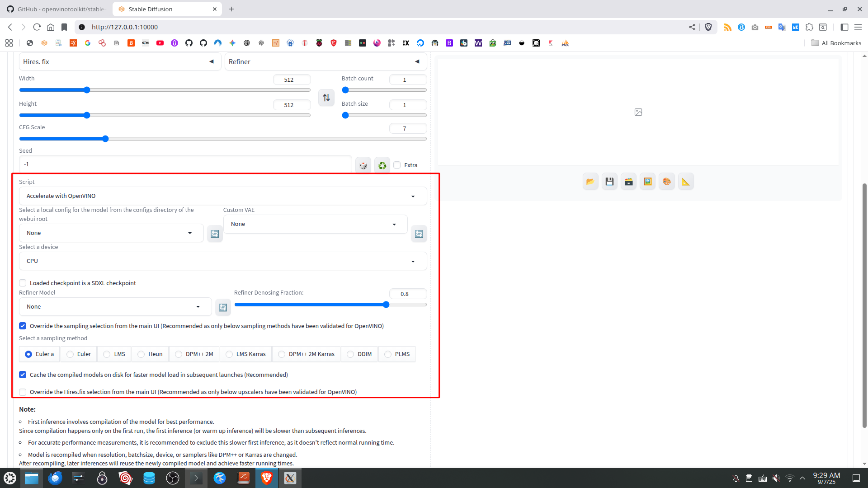The image size is (868, 488).
Task: Switch to the GitHub openvinotoolkit tab
Action: click(57, 9)
